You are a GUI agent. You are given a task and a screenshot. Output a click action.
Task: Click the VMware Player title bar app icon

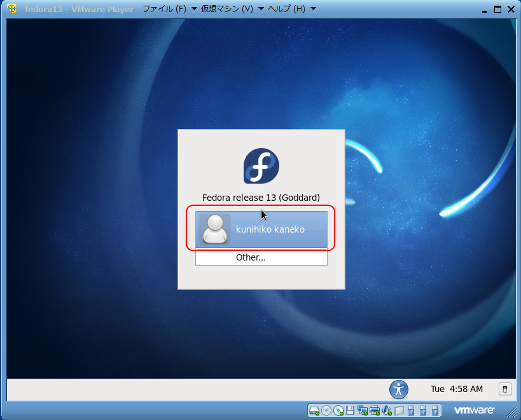click(12, 9)
